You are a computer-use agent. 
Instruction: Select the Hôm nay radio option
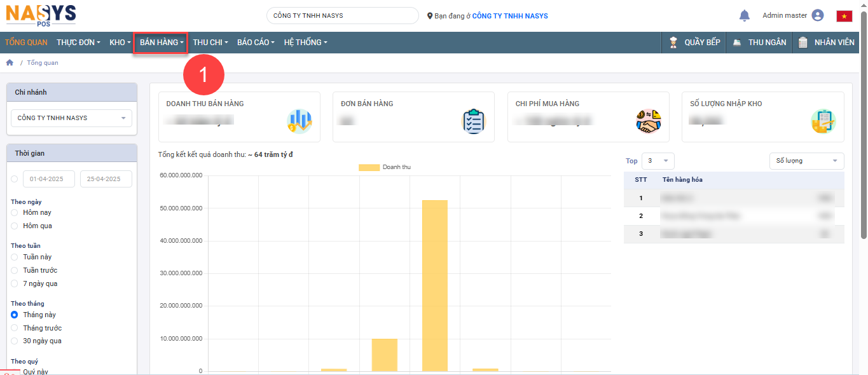tap(15, 212)
